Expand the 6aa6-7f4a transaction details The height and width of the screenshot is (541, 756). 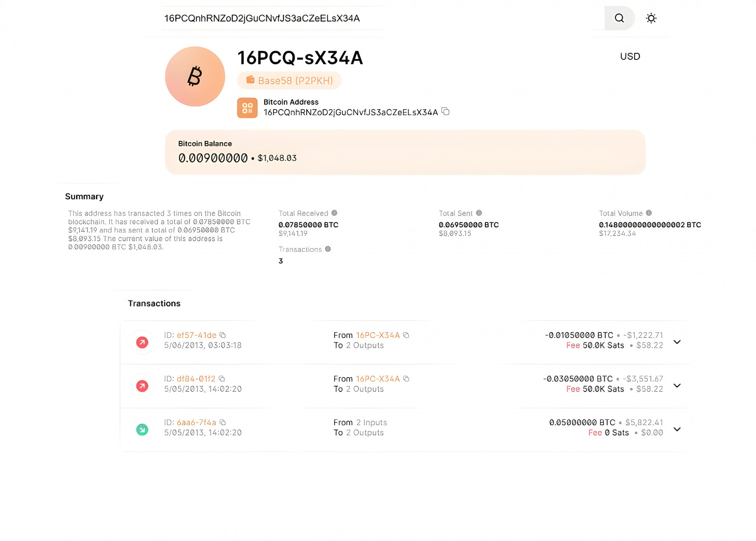tap(677, 429)
